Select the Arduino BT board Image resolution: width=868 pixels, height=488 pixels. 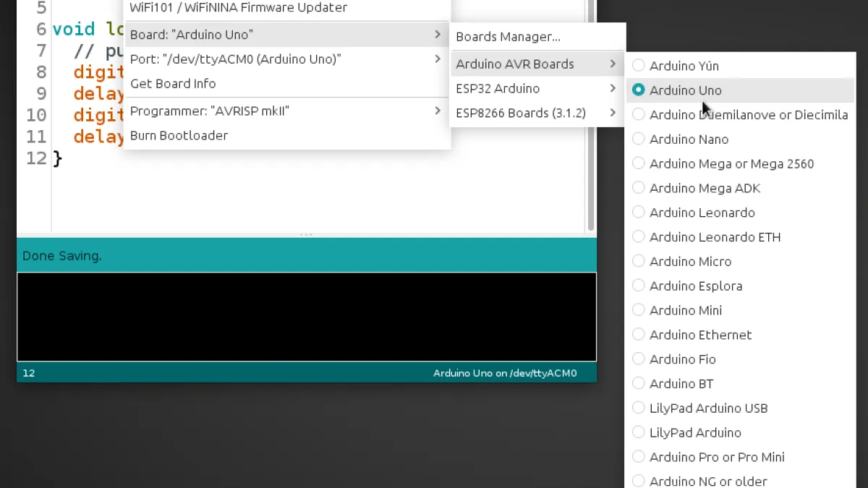739,384
